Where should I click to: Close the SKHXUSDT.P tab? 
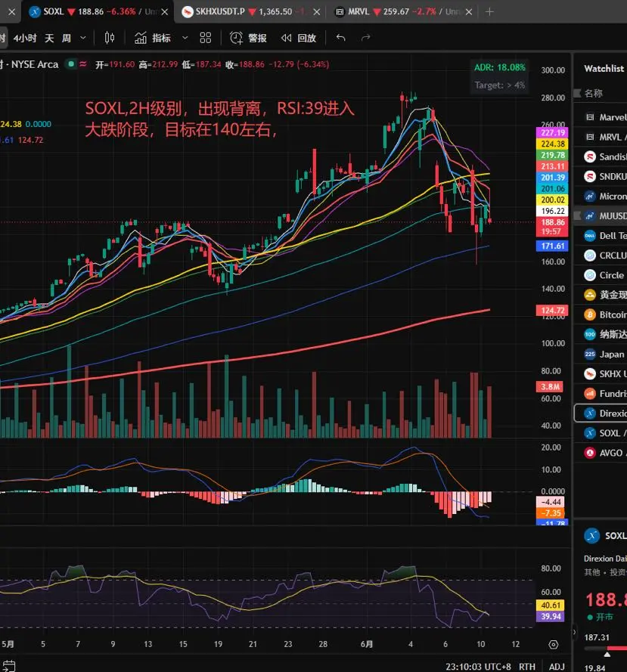coord(317,12)
